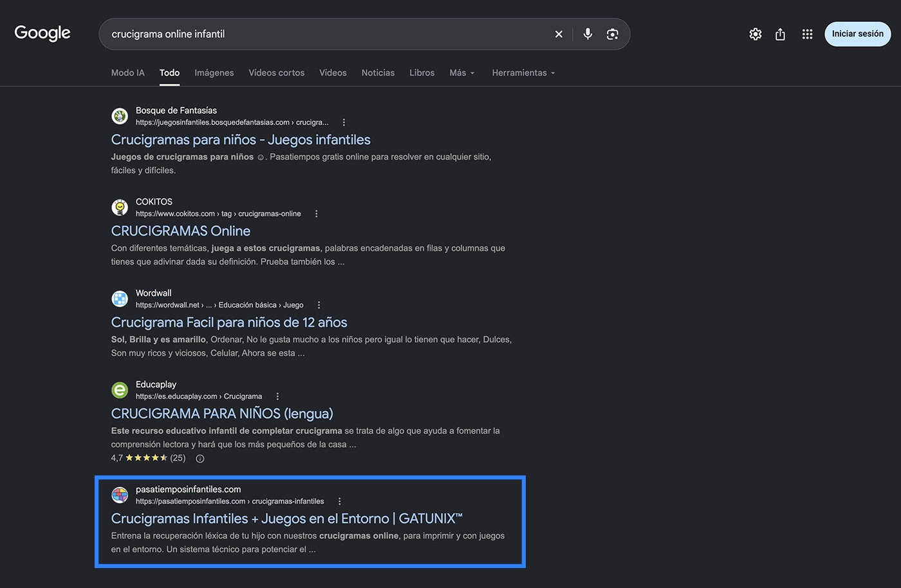
Task: Open the Noticias tab
Action: (x=378, y=73)
